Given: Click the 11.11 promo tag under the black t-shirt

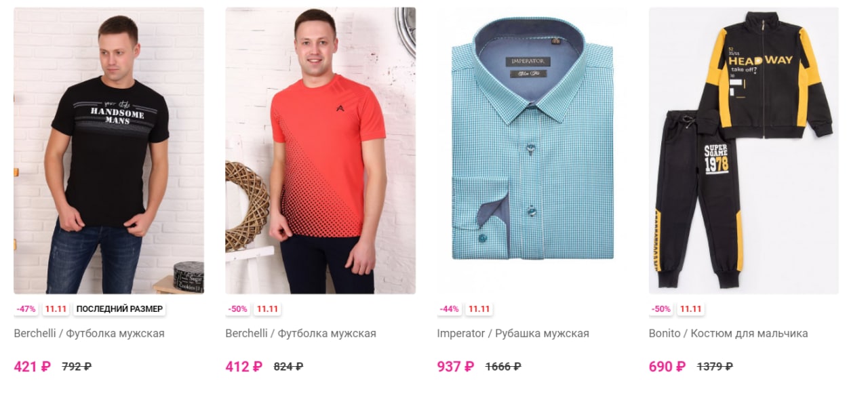Looking at the screenshot, I should tap(56, 309).
